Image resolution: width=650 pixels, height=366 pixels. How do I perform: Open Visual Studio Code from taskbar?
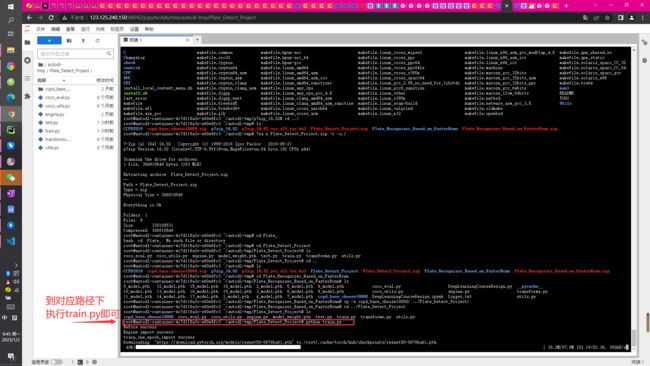[x=11, y=241]
